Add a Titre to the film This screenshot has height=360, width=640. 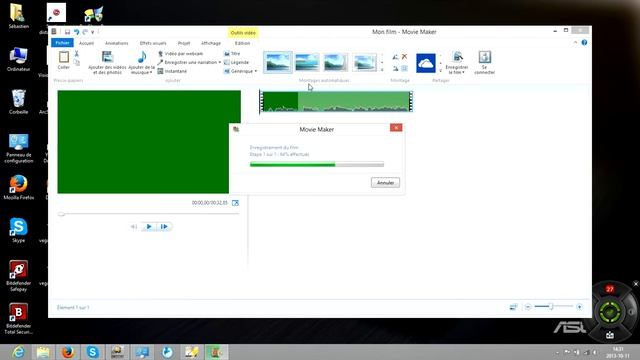click(x=232, y=53)
